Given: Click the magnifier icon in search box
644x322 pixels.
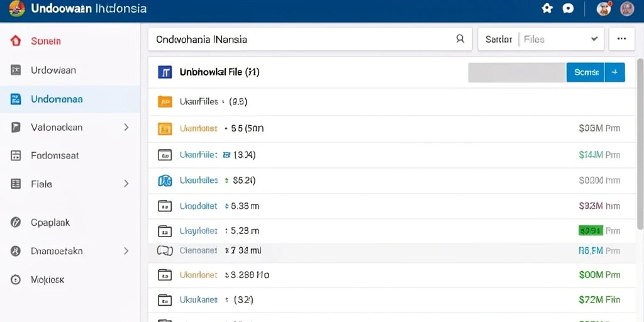Looking at the screenshot, I should [x=460, y=39].
